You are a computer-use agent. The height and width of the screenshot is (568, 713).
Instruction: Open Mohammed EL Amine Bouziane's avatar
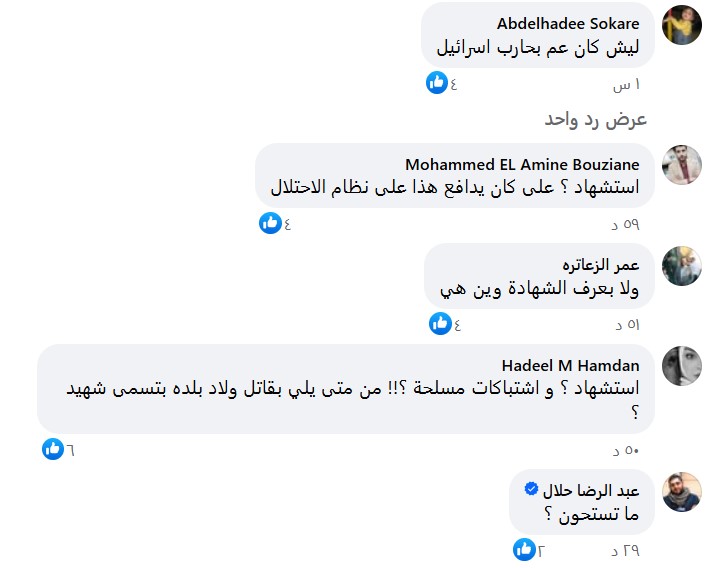[682, 165]
